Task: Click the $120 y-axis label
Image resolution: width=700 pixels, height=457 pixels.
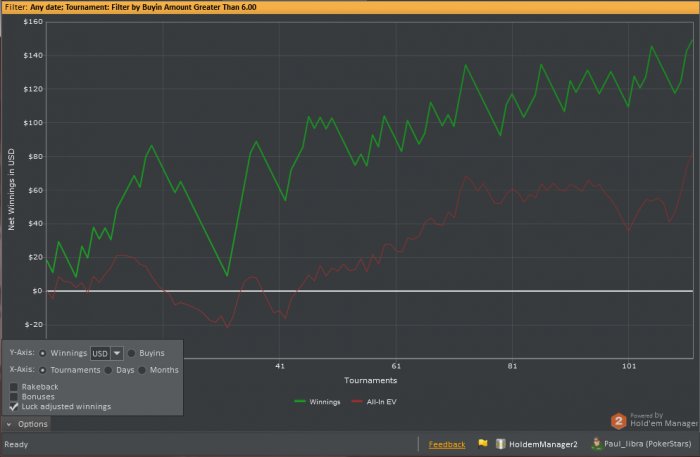Action: (33, 89)
